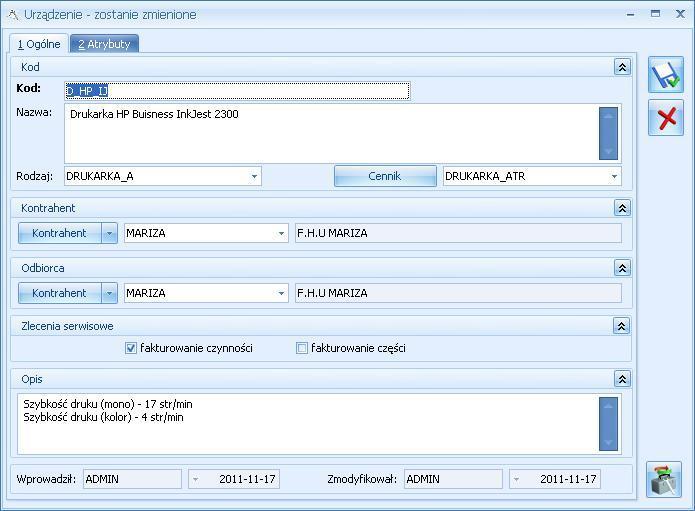Screen dimensions: 695x511
Task: Click 'Szybkość druku (kolor) - 4 str/min' line
Action: pyautogui.click(x=103, y=417)
